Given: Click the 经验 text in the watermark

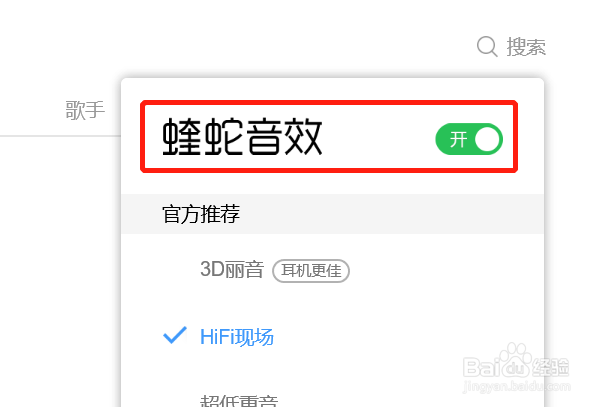Looking at the screenshot, I should point(550,367).
